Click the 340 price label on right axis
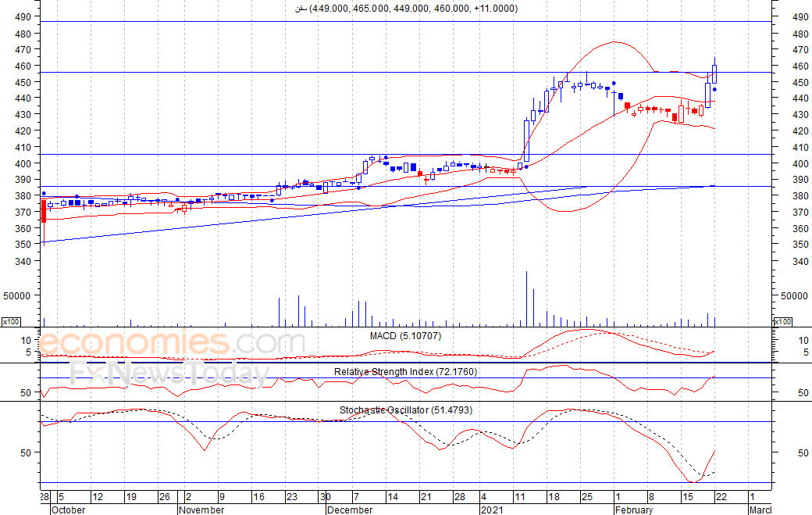 (800, 261)
